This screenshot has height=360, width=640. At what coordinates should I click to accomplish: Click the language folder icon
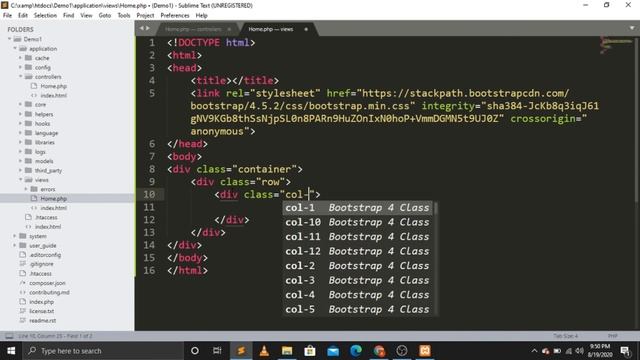click(28, 133)
